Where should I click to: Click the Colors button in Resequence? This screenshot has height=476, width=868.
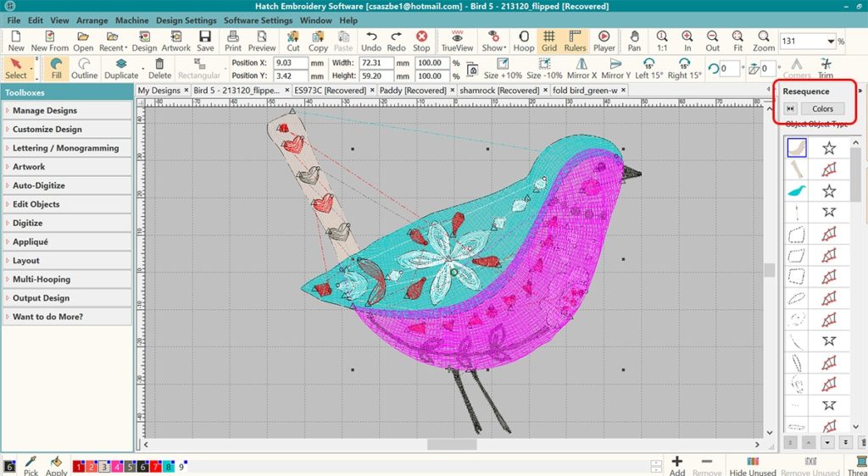click(822, 108)
